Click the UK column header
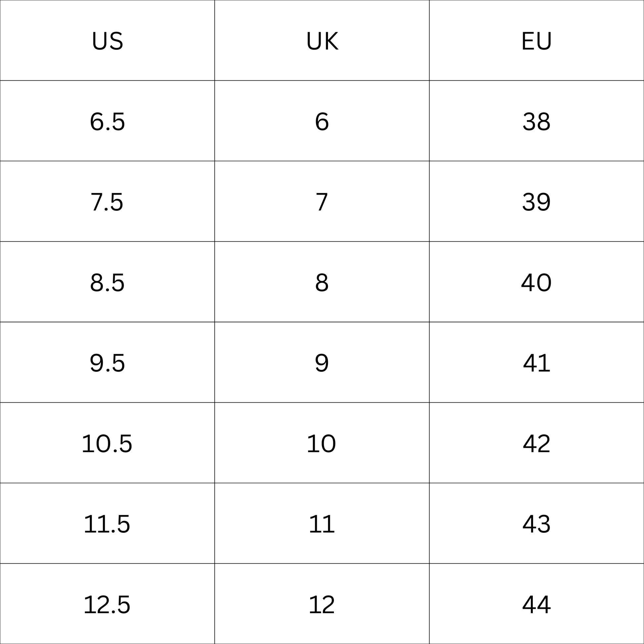The height and width of the screenshot is (644, 644). 322,41
